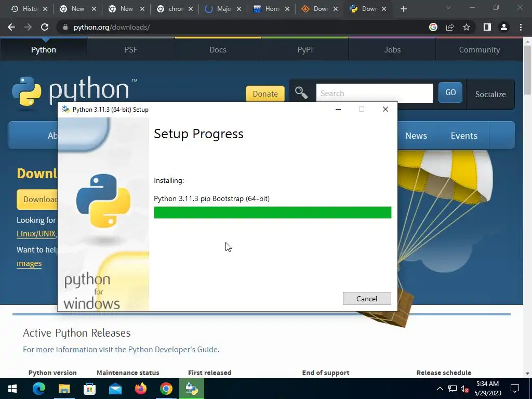Screen dimensions: 532x399
Task: Switch to Chrome on the taskbar
Action: [166, 389]
